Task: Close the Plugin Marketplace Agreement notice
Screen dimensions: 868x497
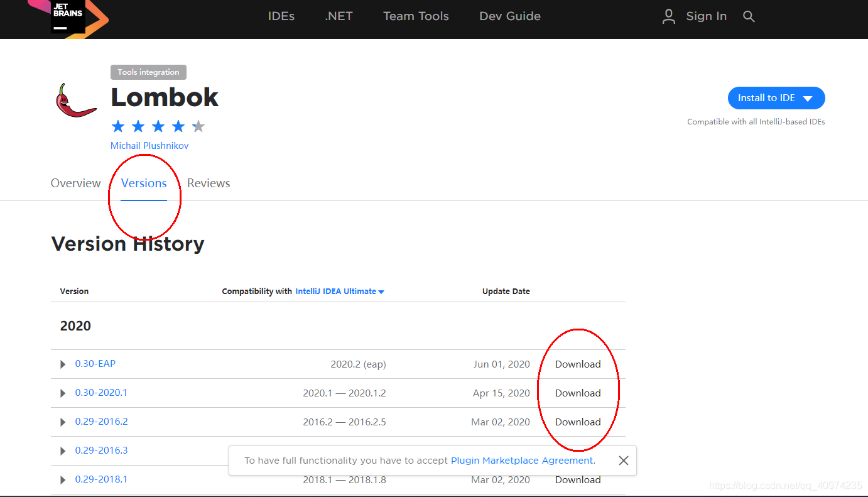Action: [623, 461]
